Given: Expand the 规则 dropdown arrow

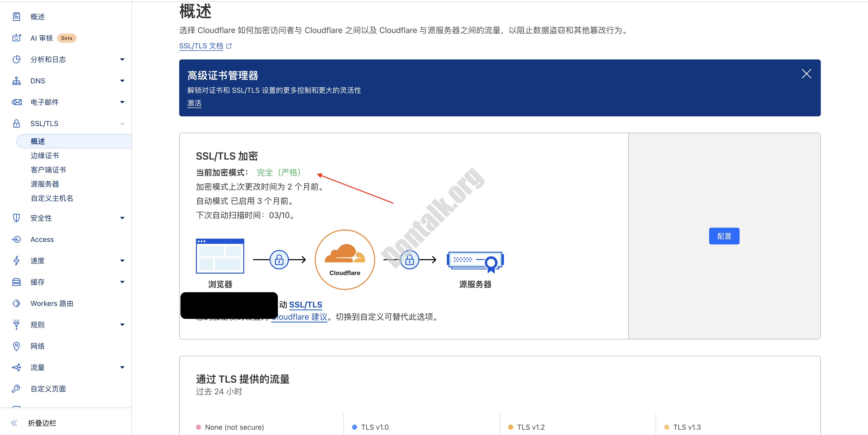Looking at the screenshot, I should point(122,325).
